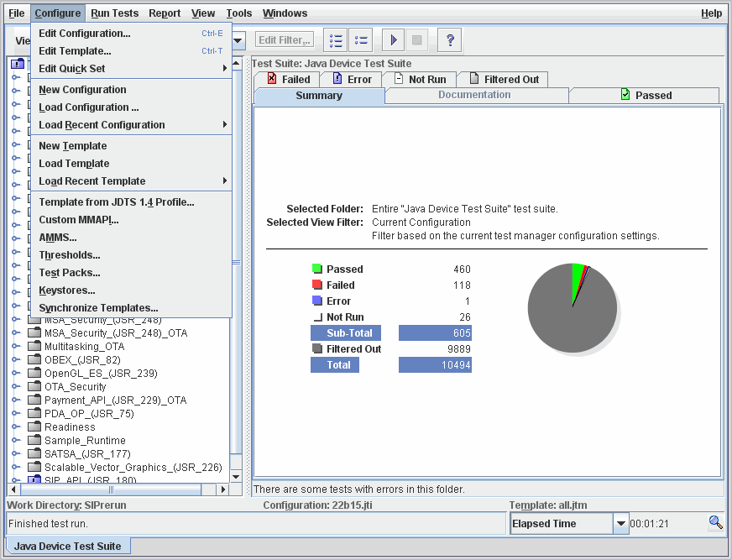The height and width of the screenshot is (560, 732).
Task: Click the green Passed legend swatch
Action: click(x=317, y=269)
